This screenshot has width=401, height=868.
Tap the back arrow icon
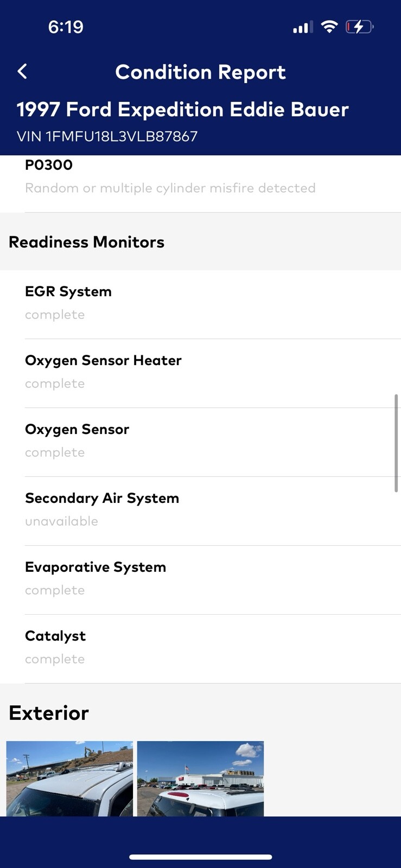22,72
